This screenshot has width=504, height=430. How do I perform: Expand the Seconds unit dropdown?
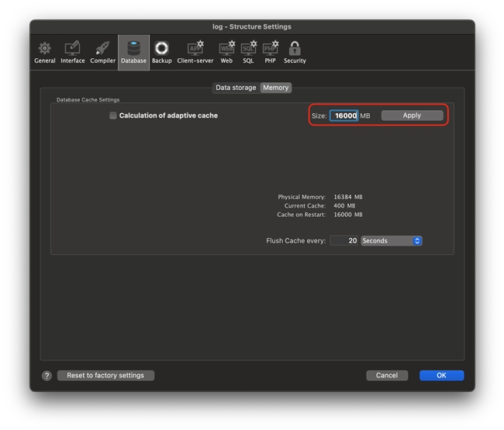point(391,241)
